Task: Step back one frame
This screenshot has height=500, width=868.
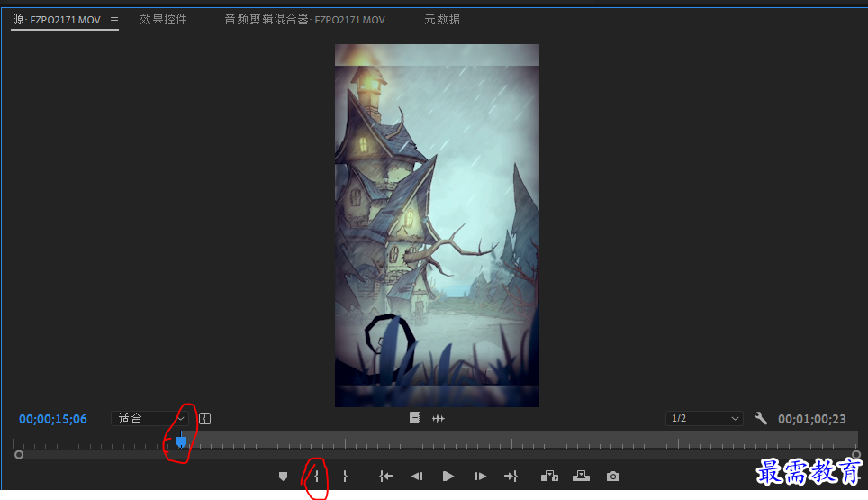Action: pos(417,477)
